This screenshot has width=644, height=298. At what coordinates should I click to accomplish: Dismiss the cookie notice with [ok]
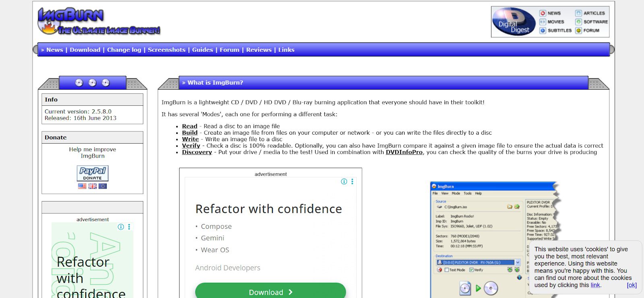pos(632,285)
